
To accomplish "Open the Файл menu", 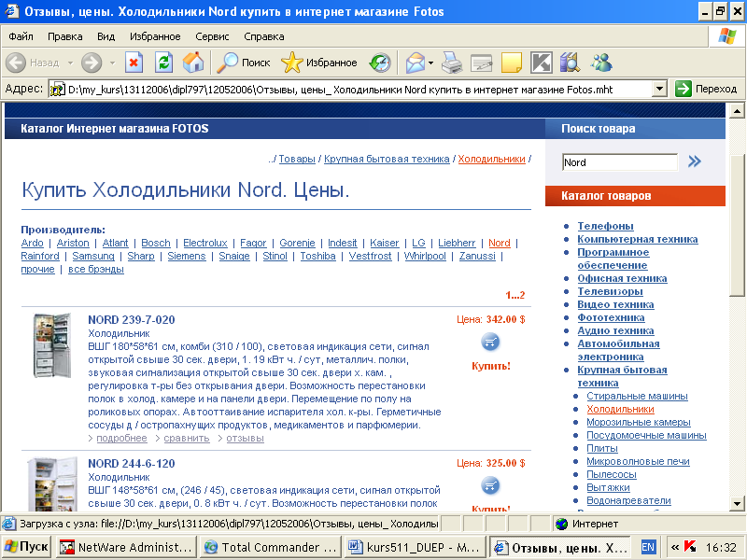I will coord(21,36).
